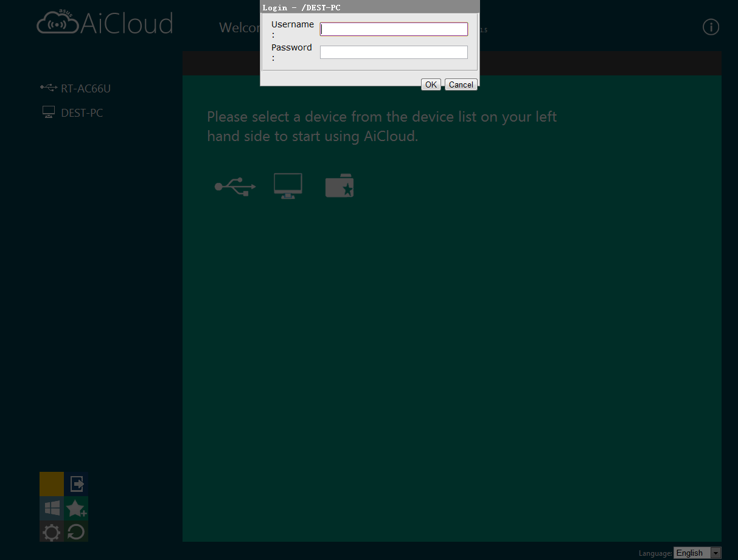Click the USB icon beside RT-AC66U
The image size is (738, 560).
[x=49, y=88]
